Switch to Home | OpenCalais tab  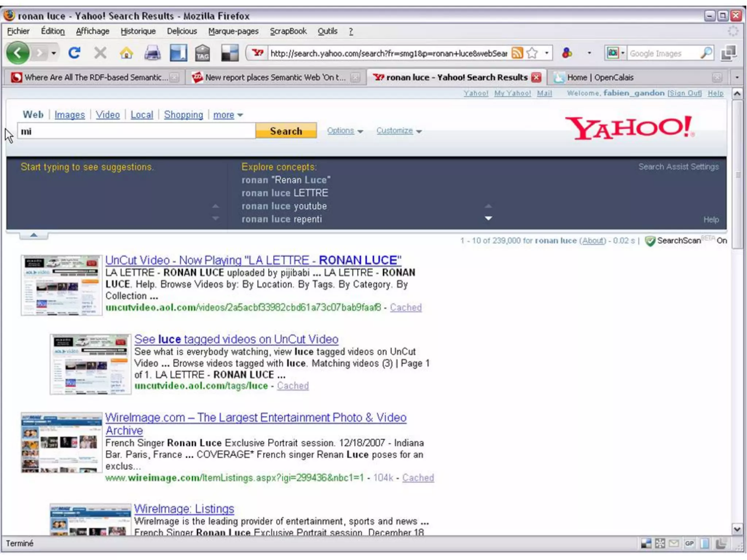[x=600, y=77]
